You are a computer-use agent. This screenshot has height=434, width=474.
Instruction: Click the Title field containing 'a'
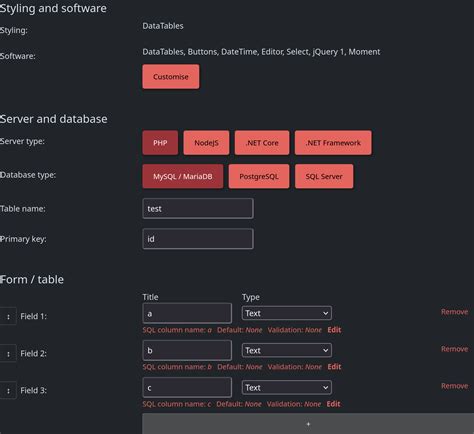click(187, 313)
